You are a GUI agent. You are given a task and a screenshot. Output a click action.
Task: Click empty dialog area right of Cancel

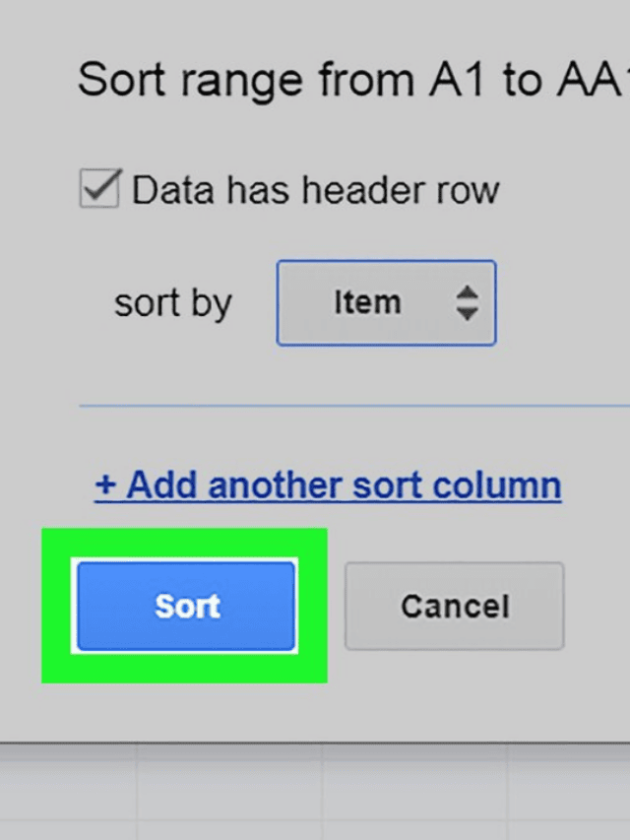coord(598,606)
